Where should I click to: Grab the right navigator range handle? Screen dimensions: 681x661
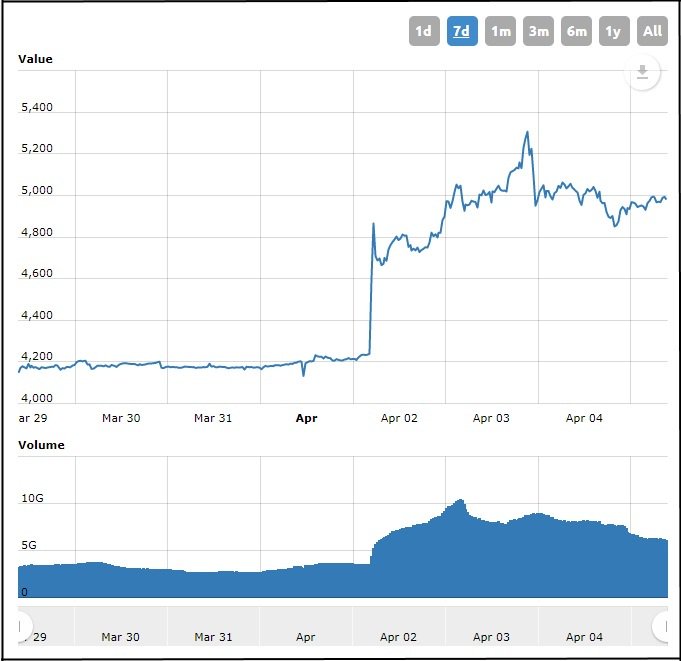pos(662,626)
